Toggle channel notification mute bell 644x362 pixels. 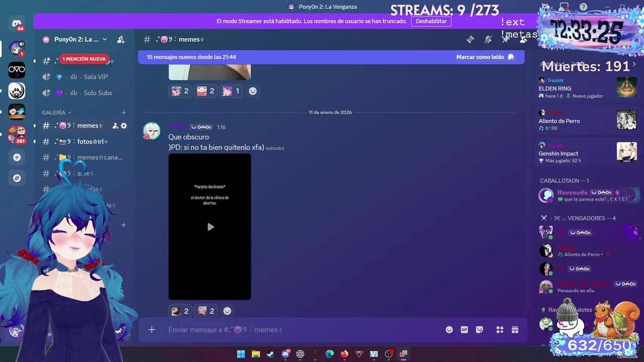[x=488, y=39]
